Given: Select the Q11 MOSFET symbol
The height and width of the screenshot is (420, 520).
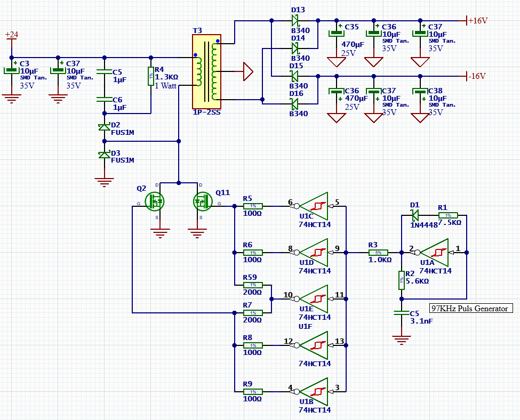Looking at the screenshot, I should click(x=201, y=201).
